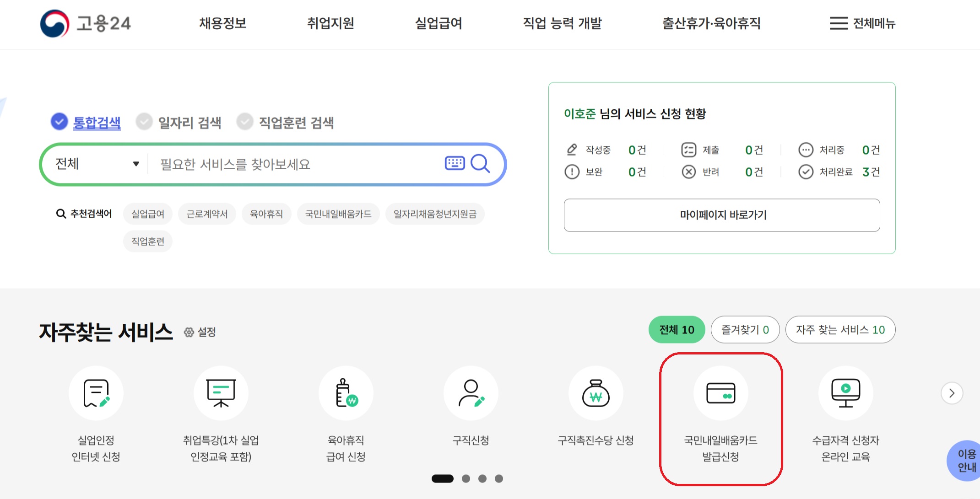Image resolution: width=980 pixels, height=499 pixels.
Task: Open 육아휴직 급여 신청 icon
Action: pyautogui.click(x=346, y=393)
